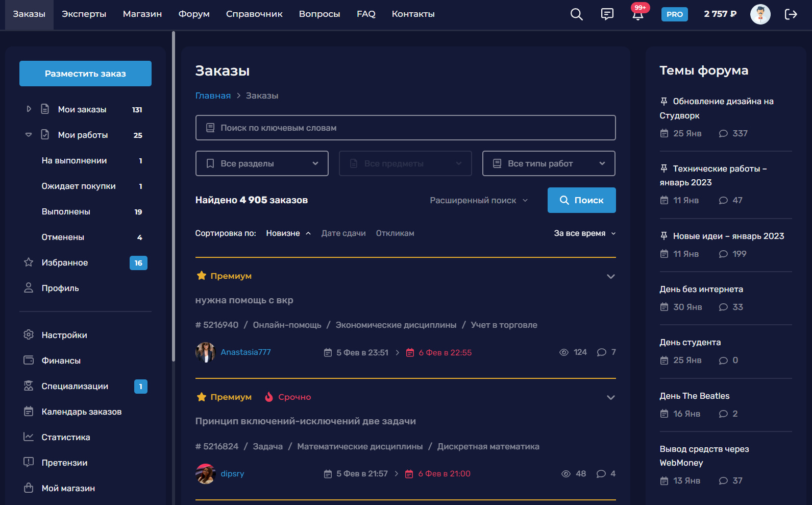Screen dimensions: 812x505
Task: Collapse the Мои работы tree section
Action: (x=29, y=135)
